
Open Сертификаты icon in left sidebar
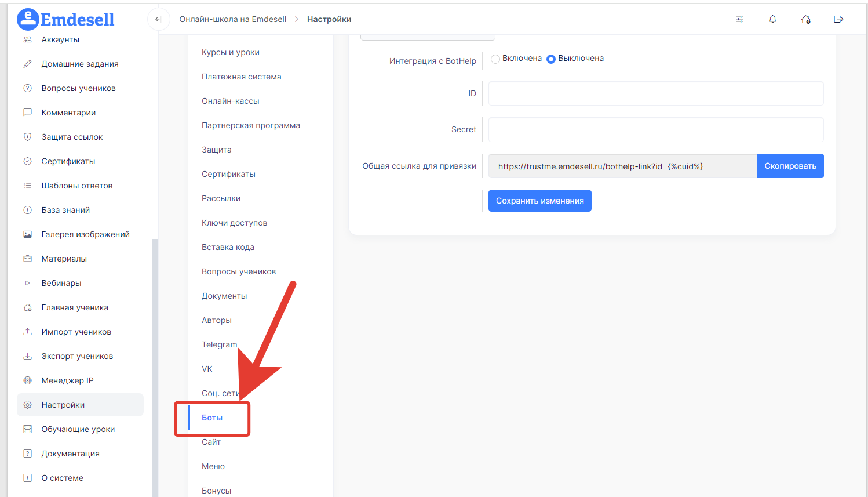click(27, 161)
